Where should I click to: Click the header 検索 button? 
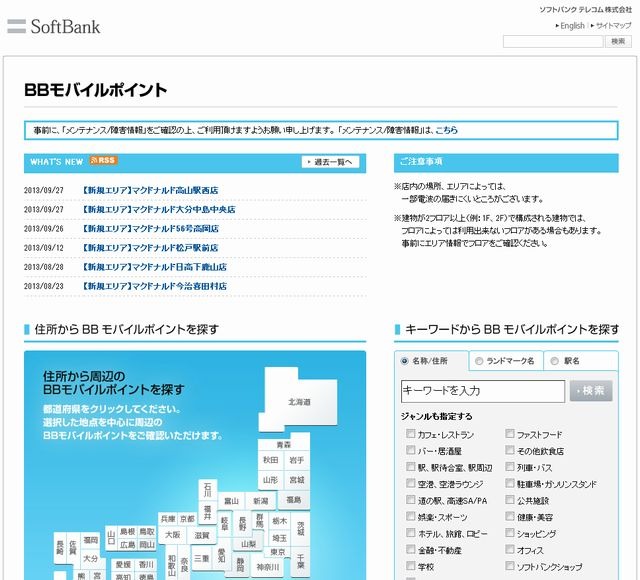[618, 41]
